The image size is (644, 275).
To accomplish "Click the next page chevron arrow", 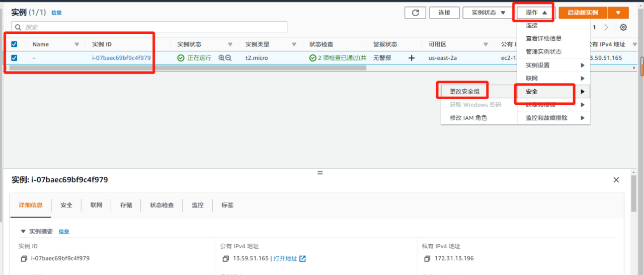I will pyautogui.click(x=606, y=28).
